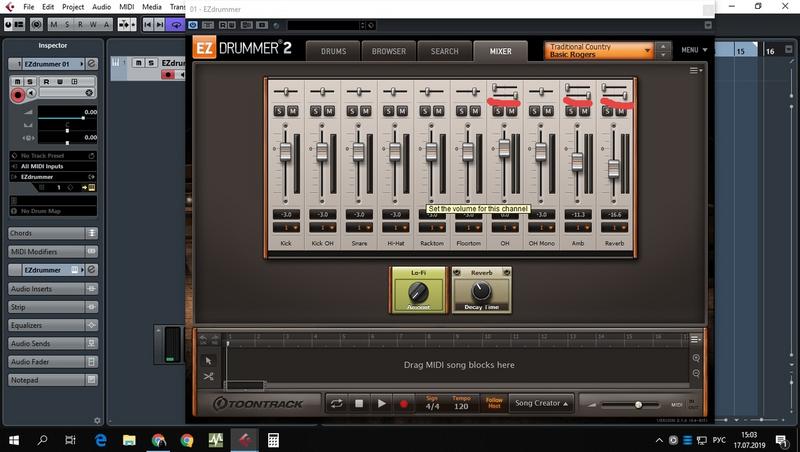Open the Cubase Project menu

tap(73, 7)
